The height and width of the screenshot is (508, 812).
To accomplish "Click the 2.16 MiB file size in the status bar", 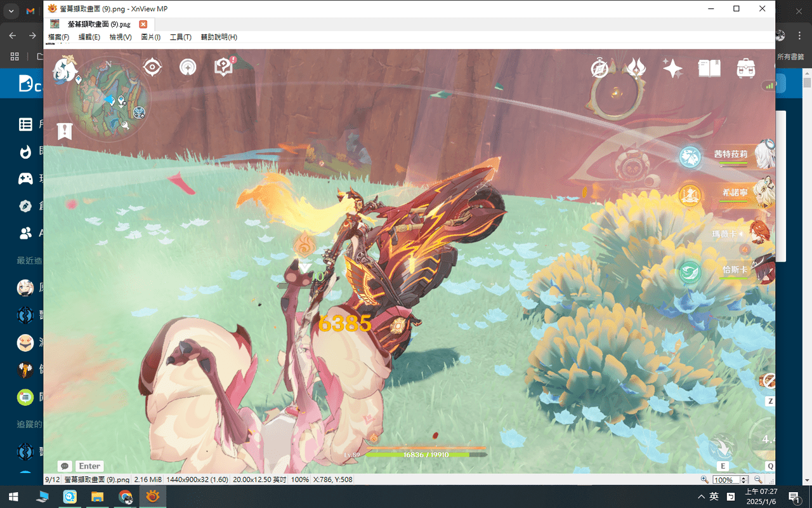I will pyautogui.click(x=147, y=479).
